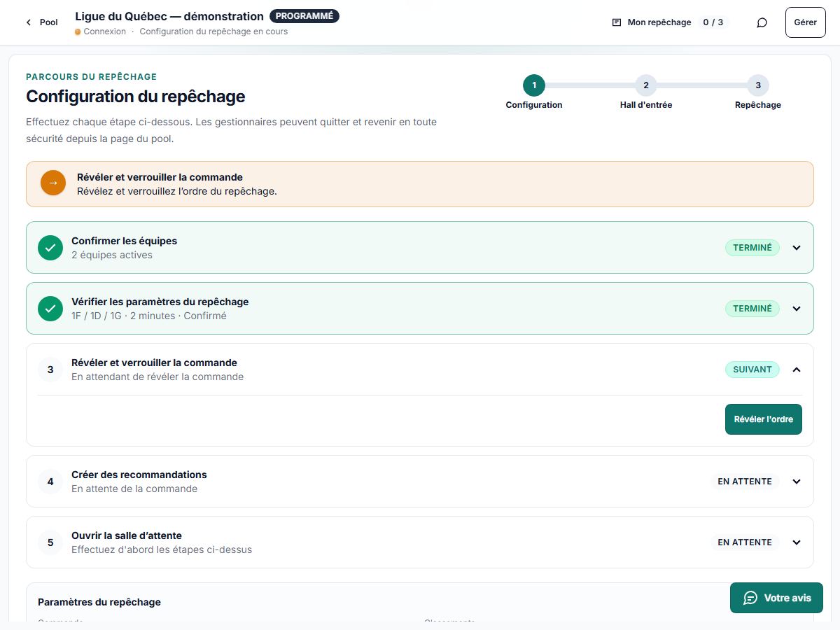Click the Ligue du Québec — démonstration title
Image resolution: width=840 pixels, height=630 pixels.
coord(169,16)
